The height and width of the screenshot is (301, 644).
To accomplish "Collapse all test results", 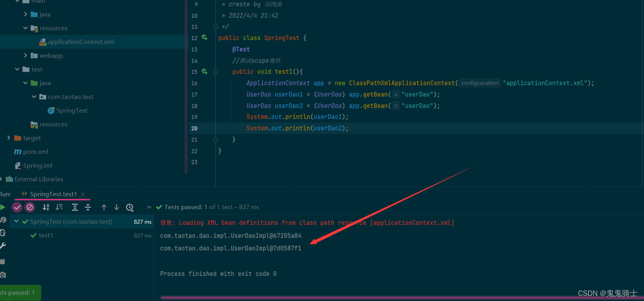I will click(x=88, y=207).
